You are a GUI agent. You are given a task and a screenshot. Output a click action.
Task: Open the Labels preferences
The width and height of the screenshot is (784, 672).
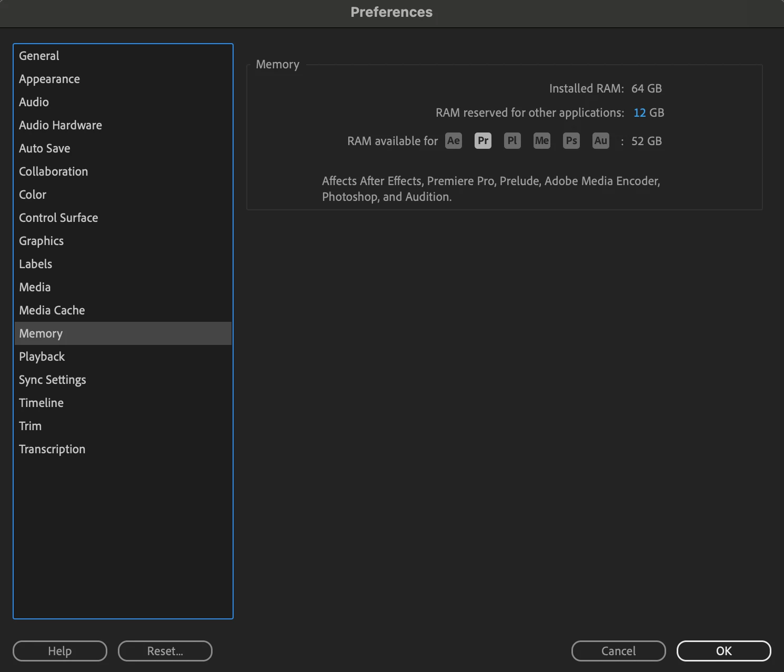123,264
